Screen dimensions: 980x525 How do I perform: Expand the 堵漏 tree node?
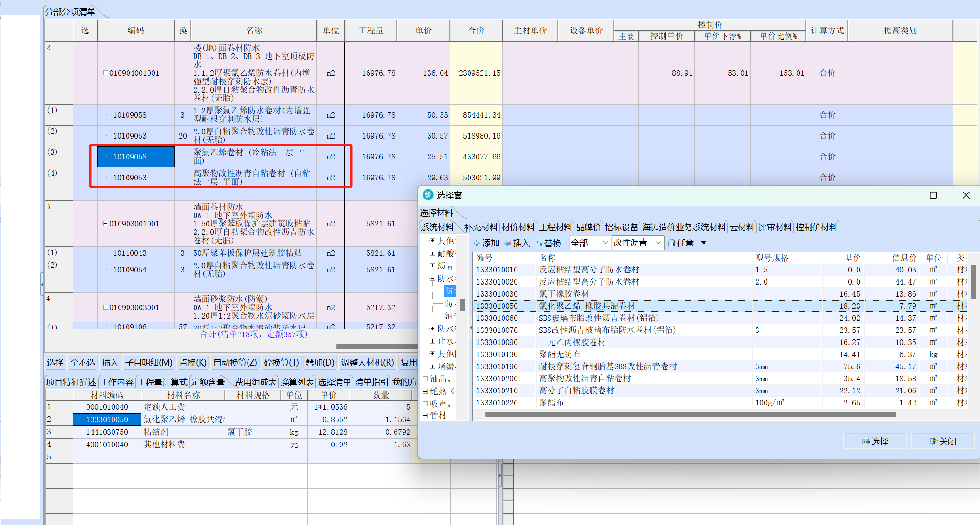(432, 366)
